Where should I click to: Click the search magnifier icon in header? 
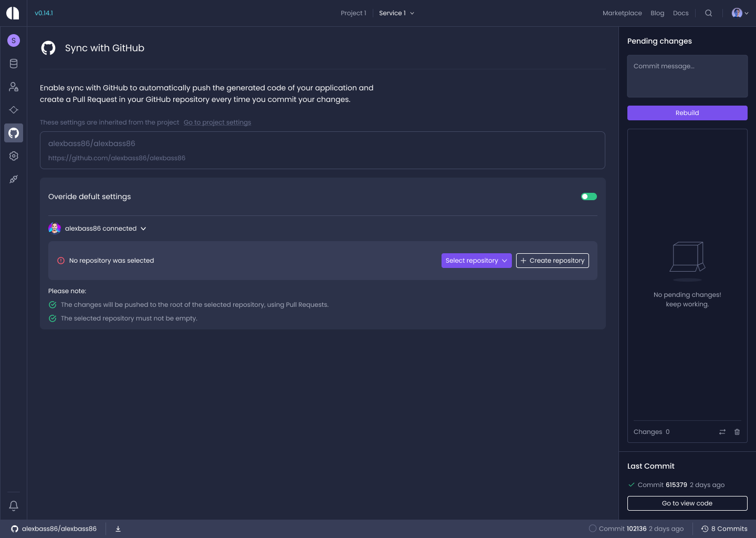709,13
